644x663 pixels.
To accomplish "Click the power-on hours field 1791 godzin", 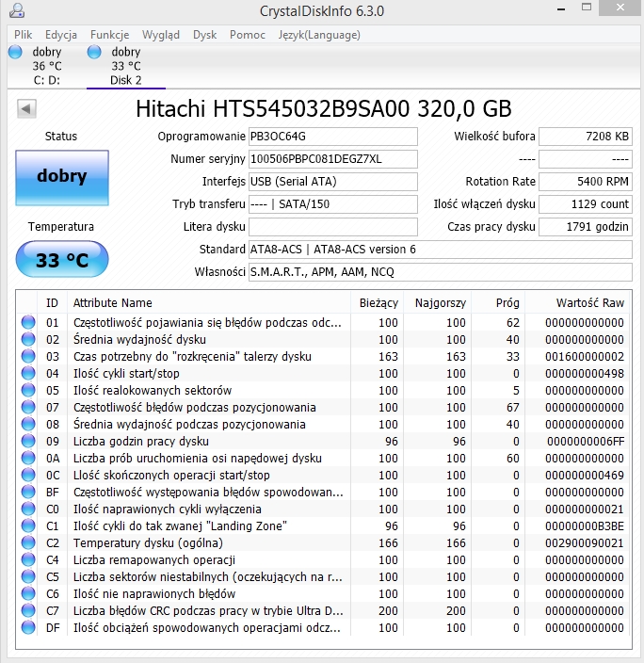I will point(586,227).
